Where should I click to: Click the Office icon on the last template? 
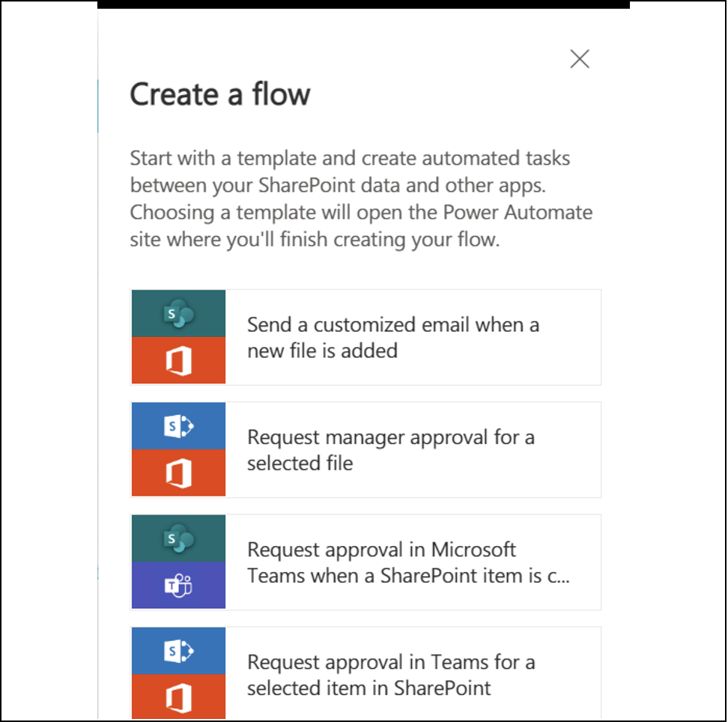178,695
